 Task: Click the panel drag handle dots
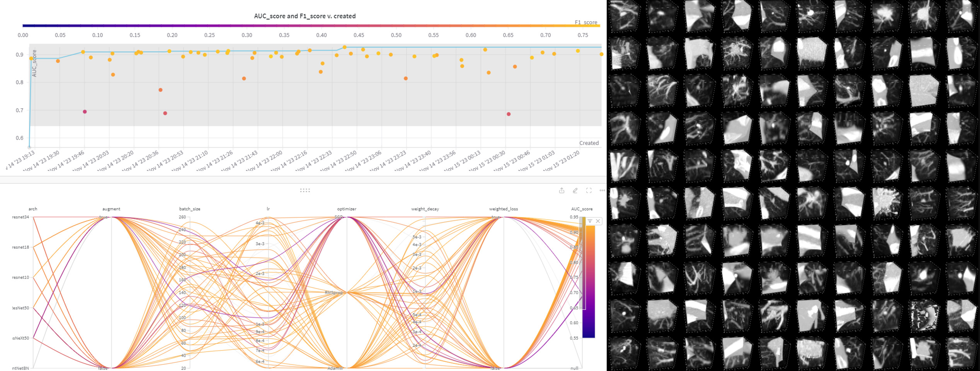(305, 190)
